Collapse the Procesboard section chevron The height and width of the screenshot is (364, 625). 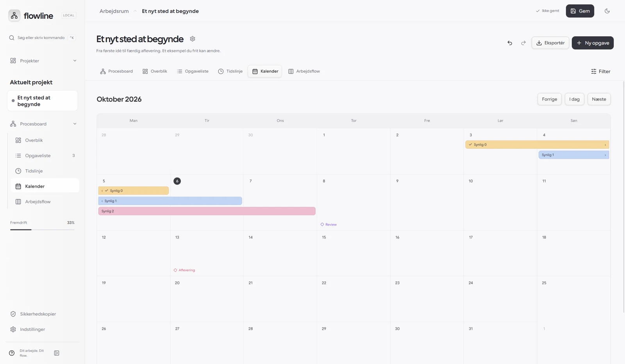[75, 124]
